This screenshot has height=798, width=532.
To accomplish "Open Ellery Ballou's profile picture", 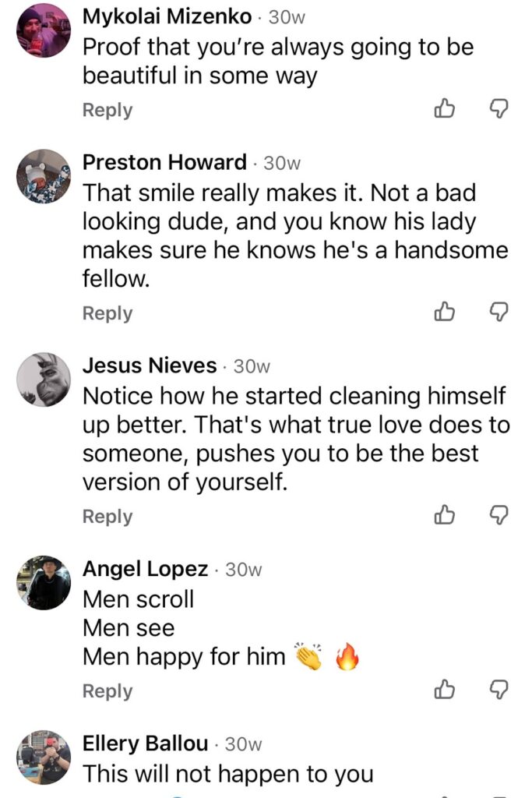I will (44, 757).
